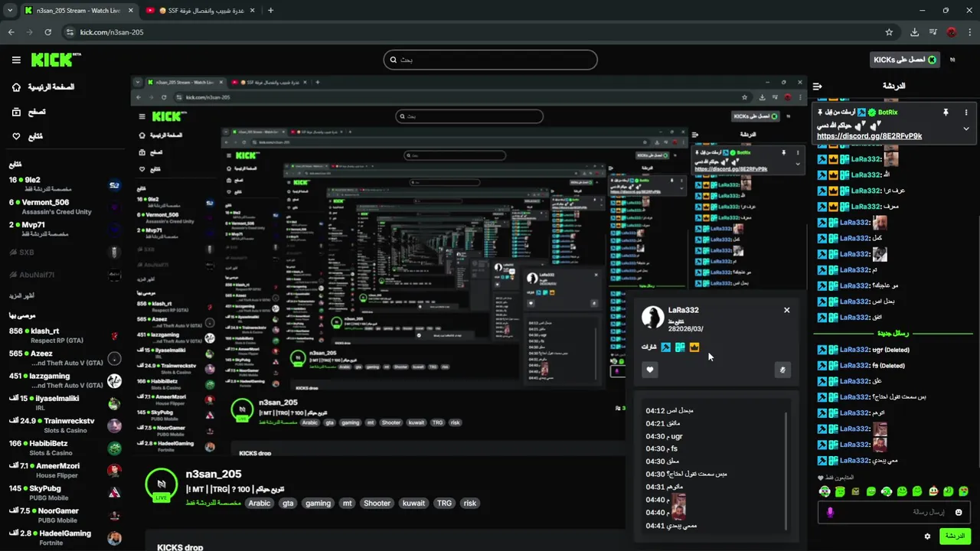Click the mvp71 channel avatar in sidebar
980x551 pixels.
click(114, 229)
